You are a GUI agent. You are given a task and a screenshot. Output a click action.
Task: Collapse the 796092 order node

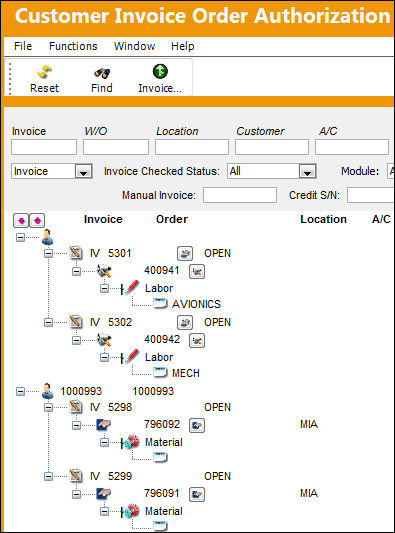point(76,425)
